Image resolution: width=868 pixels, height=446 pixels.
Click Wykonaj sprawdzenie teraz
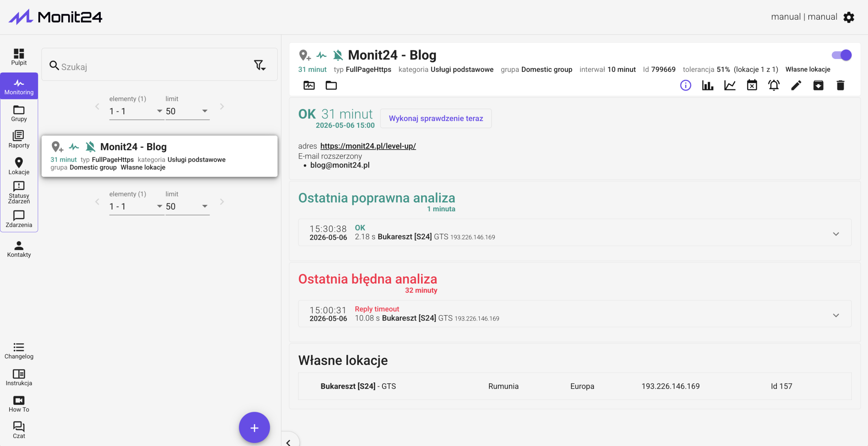(x=436, y=118)
